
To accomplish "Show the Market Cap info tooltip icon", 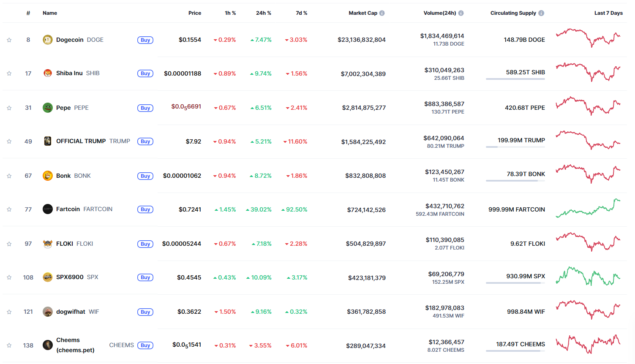I will (382, 13).
